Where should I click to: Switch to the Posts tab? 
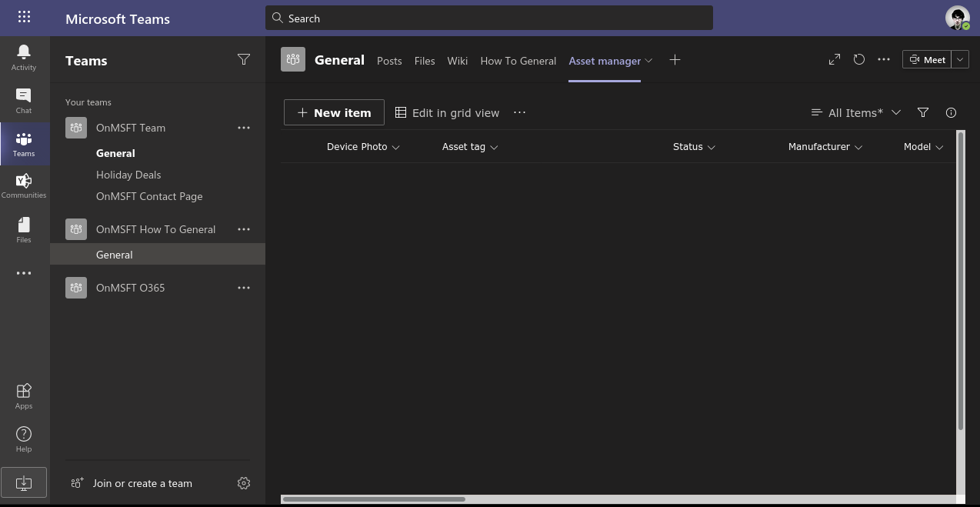tap(389, 61)
